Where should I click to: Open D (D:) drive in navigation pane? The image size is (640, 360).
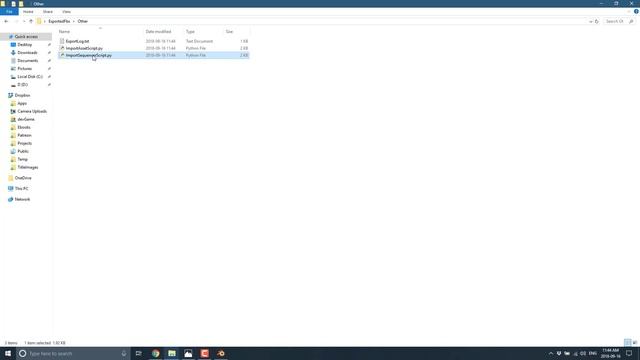22,84
